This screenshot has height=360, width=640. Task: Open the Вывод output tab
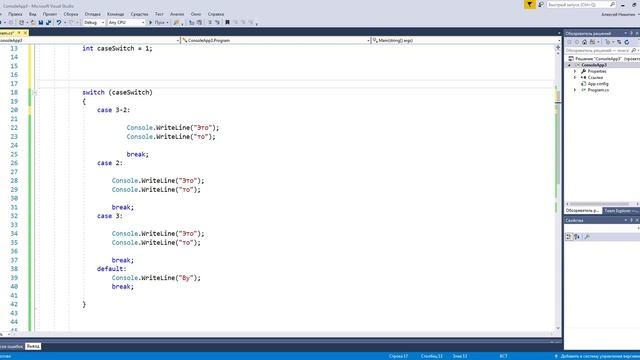[x=33, y=346]
